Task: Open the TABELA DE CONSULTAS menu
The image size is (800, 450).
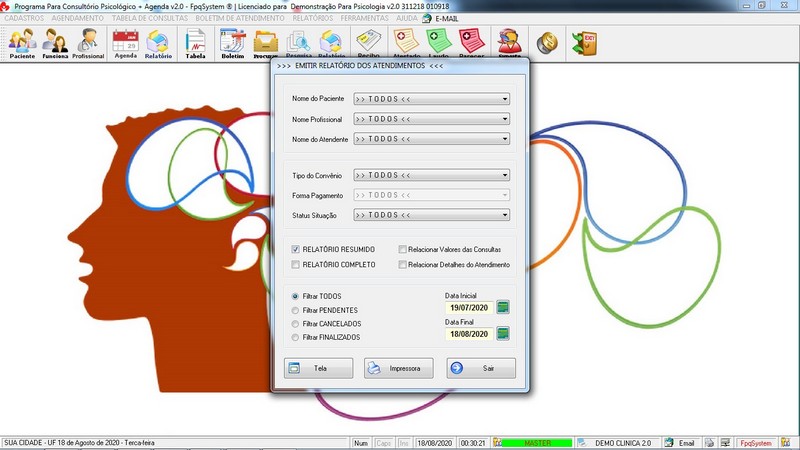Action: pos(149,18)
